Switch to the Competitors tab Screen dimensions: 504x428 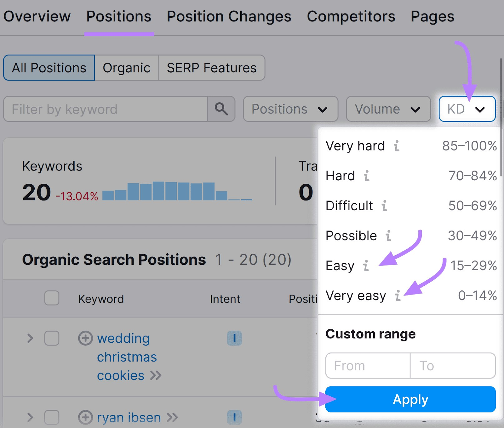351,16
